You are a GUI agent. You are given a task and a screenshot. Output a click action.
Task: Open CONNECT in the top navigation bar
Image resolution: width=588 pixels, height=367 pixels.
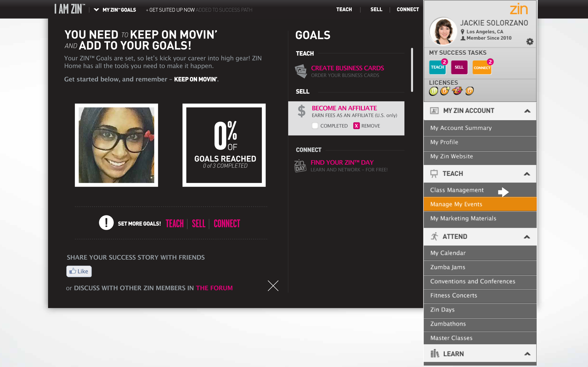coord(408,10)
